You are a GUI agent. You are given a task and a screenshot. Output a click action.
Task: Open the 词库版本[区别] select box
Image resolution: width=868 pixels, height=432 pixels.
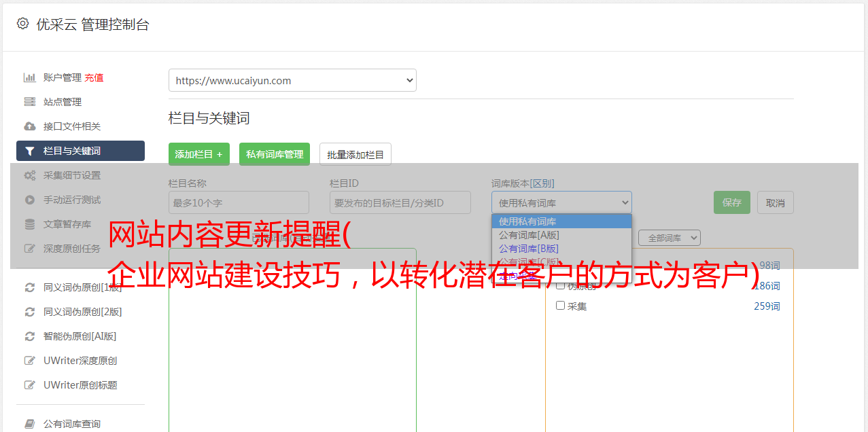point(561,202)
